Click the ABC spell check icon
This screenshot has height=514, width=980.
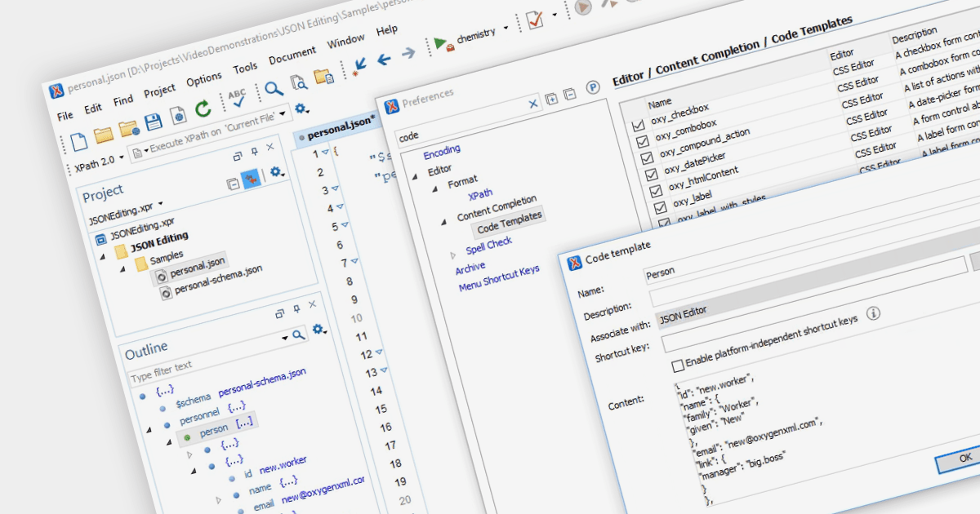(x=237, y=98)
